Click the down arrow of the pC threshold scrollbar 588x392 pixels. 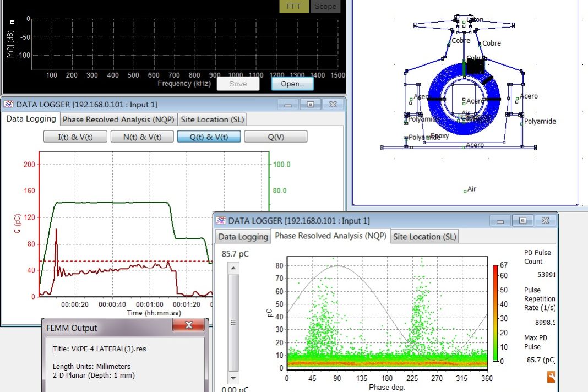point(233,378)
